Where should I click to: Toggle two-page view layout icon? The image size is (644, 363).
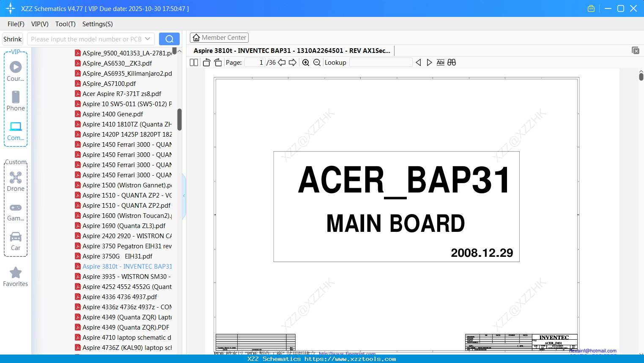click(x=194, y=63)
